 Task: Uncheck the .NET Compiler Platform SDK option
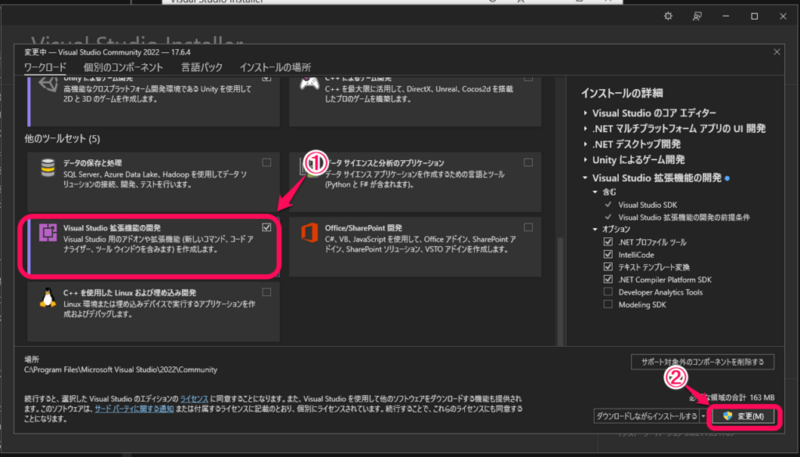[x=608, y=280]
